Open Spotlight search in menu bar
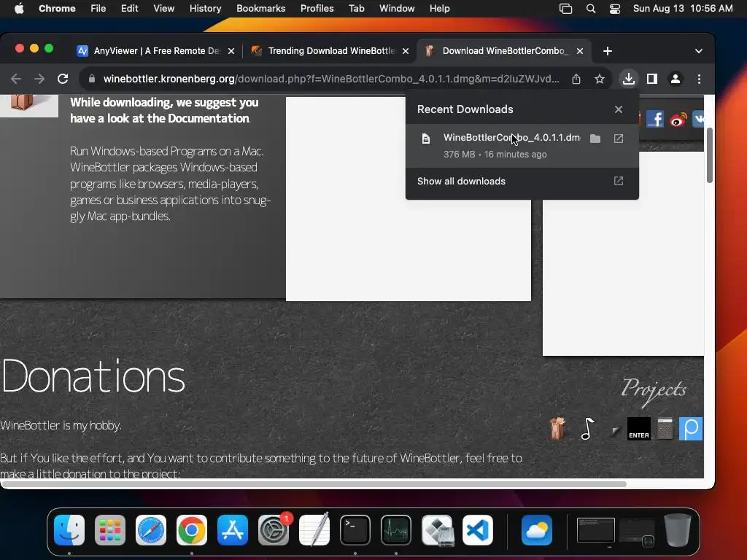 point(591,9)
